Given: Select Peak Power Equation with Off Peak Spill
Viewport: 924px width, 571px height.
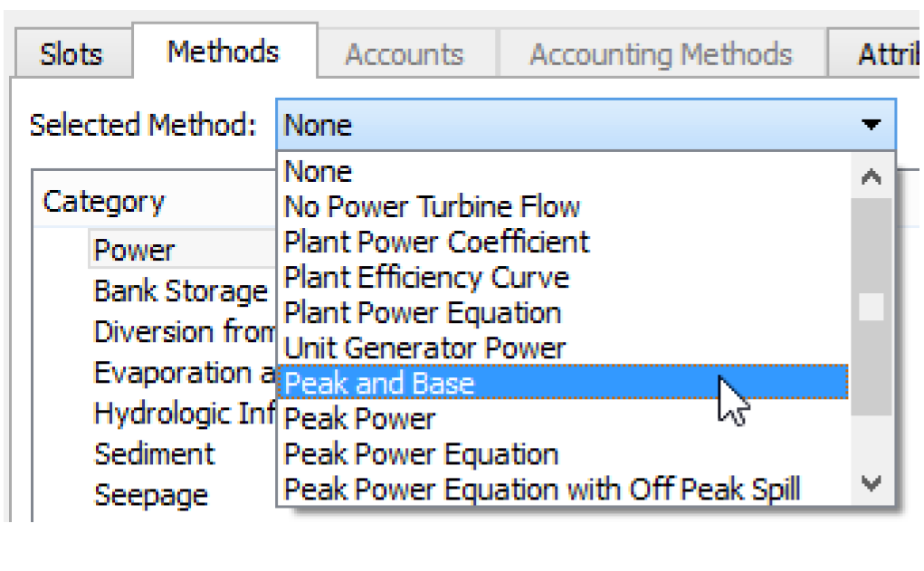Looking at the screenshot, I should (x=542, y=490).
